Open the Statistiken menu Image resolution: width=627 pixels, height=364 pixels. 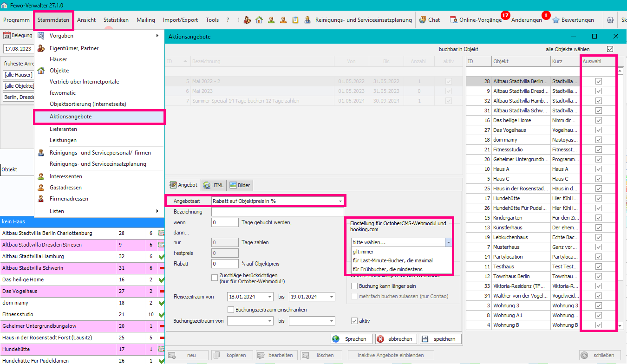116,20
